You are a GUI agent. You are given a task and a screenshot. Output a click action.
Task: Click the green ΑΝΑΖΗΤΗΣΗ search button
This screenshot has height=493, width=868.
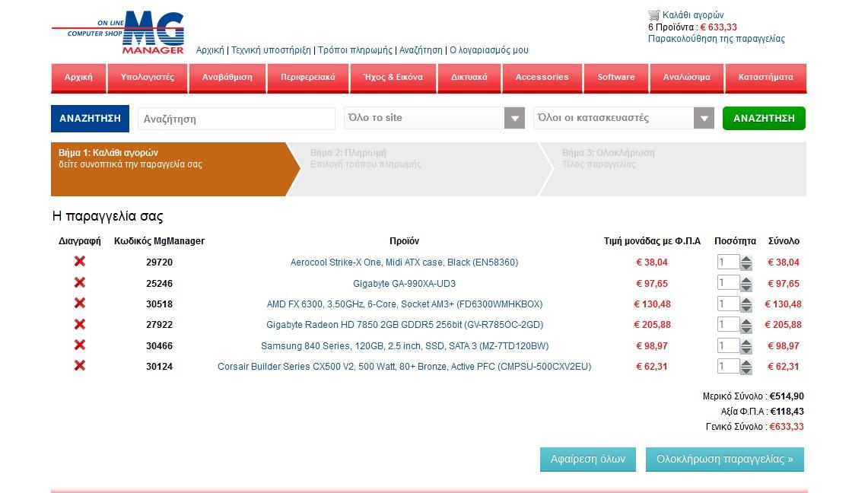[764, 118]
